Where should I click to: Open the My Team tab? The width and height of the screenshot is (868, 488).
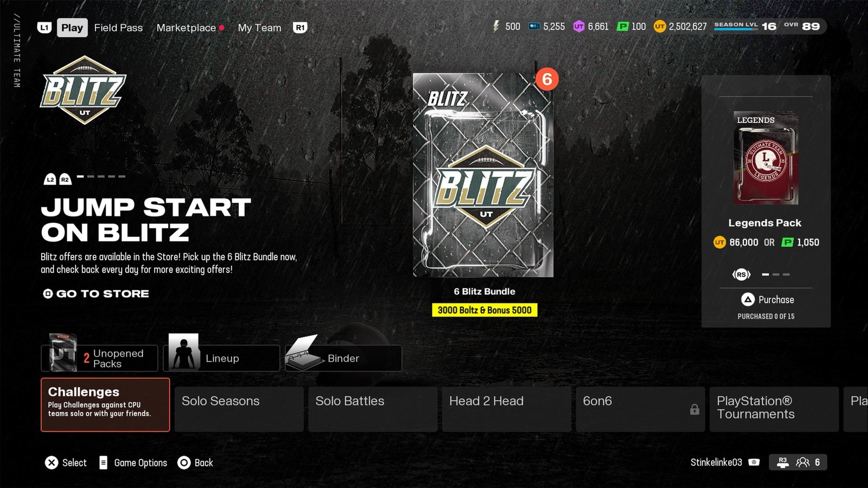point(259,28)
